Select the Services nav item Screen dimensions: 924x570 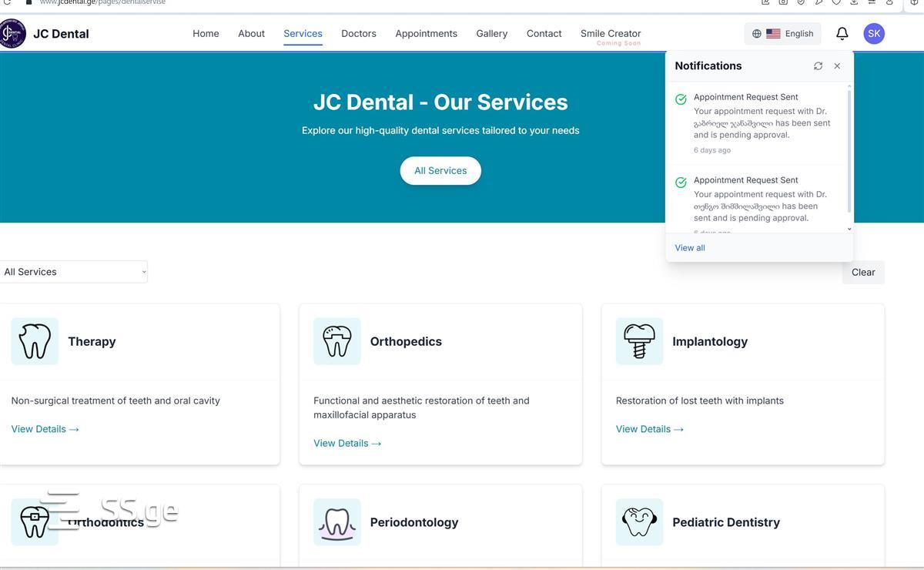303,34
